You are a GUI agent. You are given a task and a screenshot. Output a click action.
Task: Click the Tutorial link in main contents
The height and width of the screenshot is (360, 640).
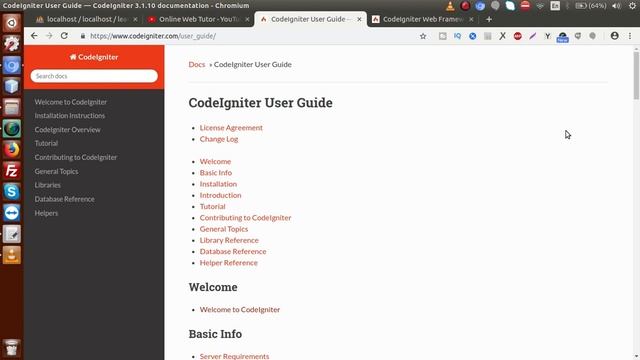212,206
